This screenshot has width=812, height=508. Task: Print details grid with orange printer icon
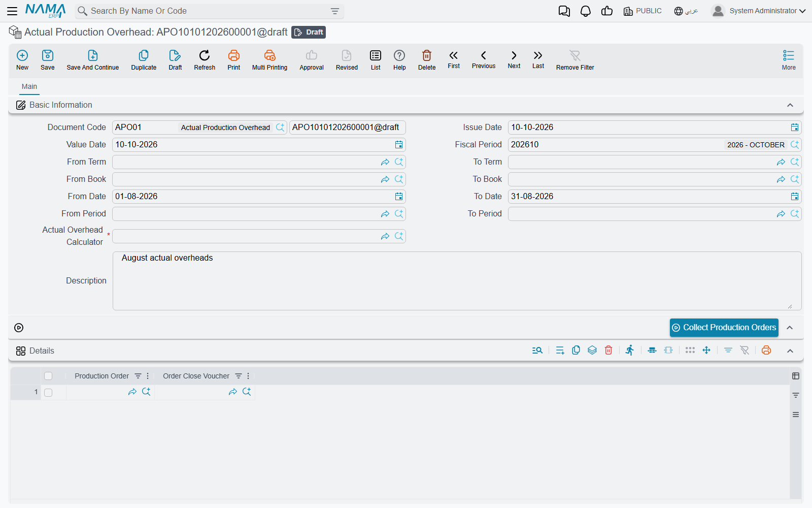tap(766, 350)
